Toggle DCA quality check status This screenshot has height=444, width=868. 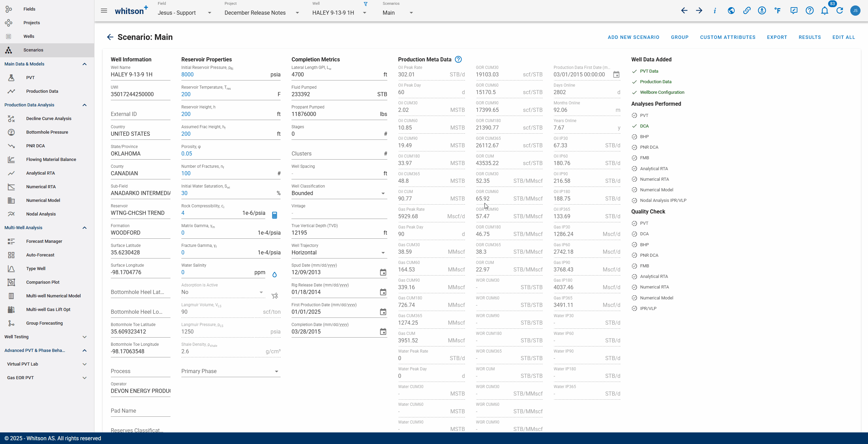pos(634,234)
